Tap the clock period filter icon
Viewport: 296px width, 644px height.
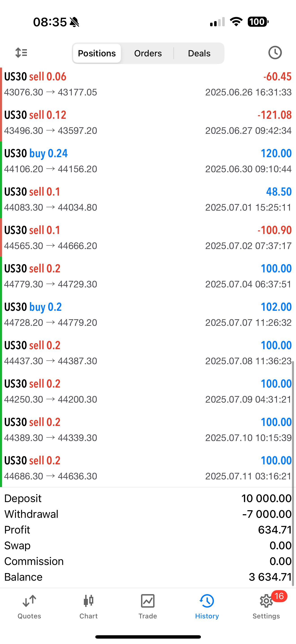[x=275, y=53]
